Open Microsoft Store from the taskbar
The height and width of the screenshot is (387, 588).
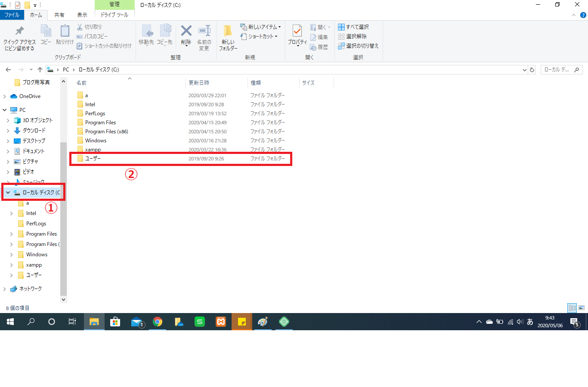point(115,322)
